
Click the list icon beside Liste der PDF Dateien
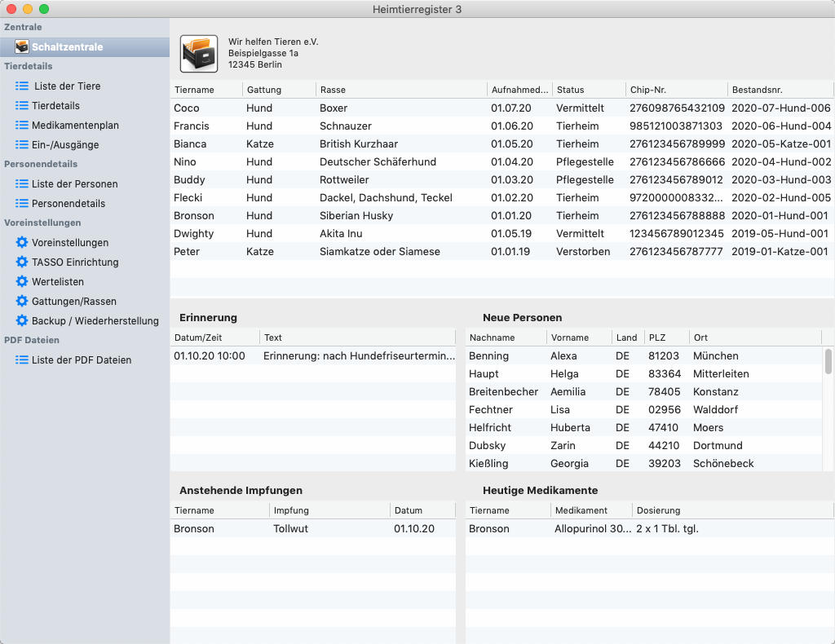(x=22, y=359)
